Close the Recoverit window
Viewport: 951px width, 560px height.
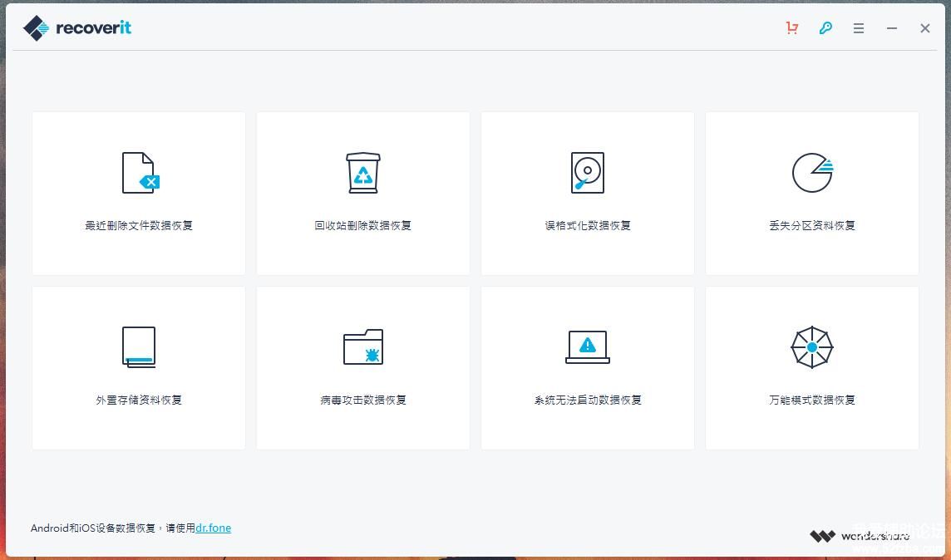pyautogui.click(x=925, y=28)
